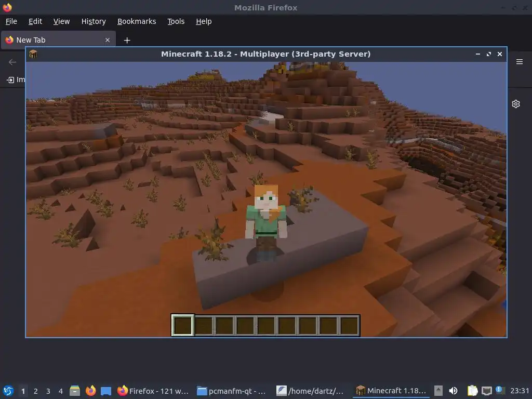Launch file manager from taskbar quick launch
The width and height of the screenshot is (532, 399).
75,391
